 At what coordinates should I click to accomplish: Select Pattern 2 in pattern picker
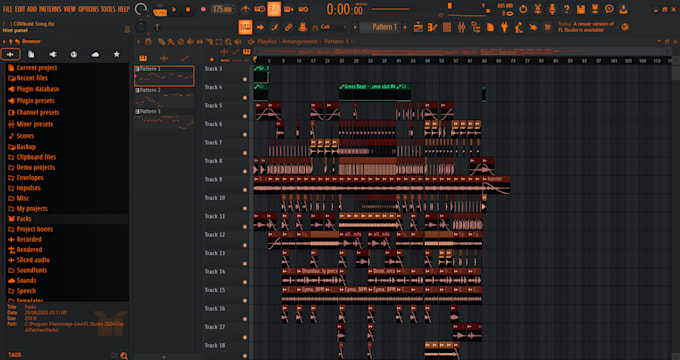point(164,97)
